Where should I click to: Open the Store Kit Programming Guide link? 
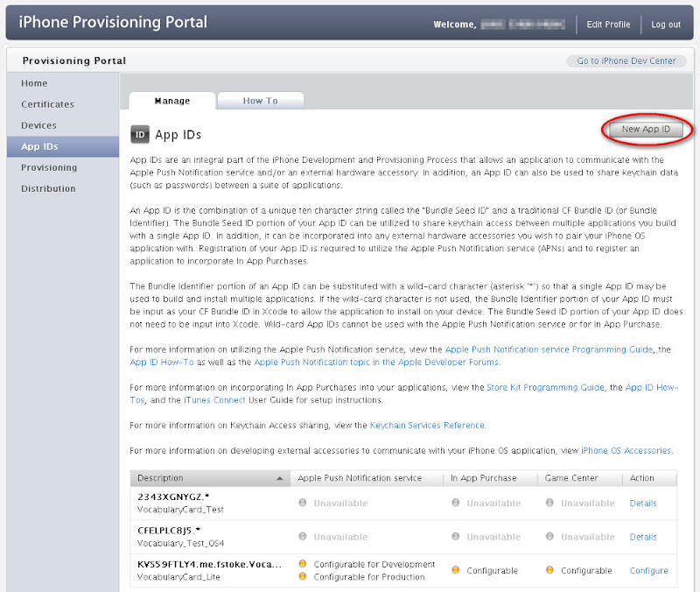[545, 387]
